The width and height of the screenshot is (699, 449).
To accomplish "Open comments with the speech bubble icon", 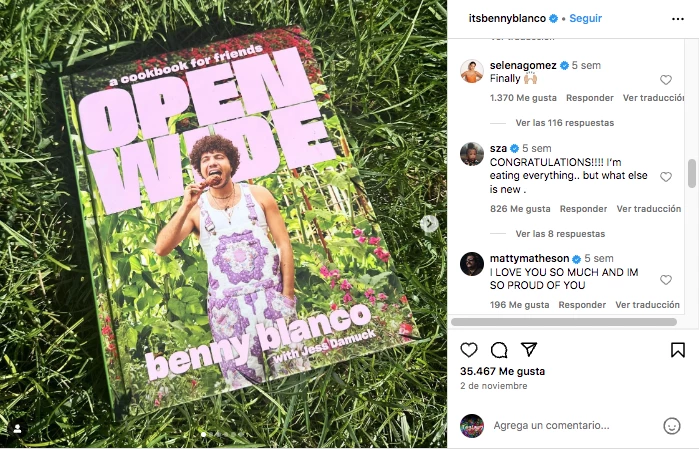I will (x=499, y=350).
